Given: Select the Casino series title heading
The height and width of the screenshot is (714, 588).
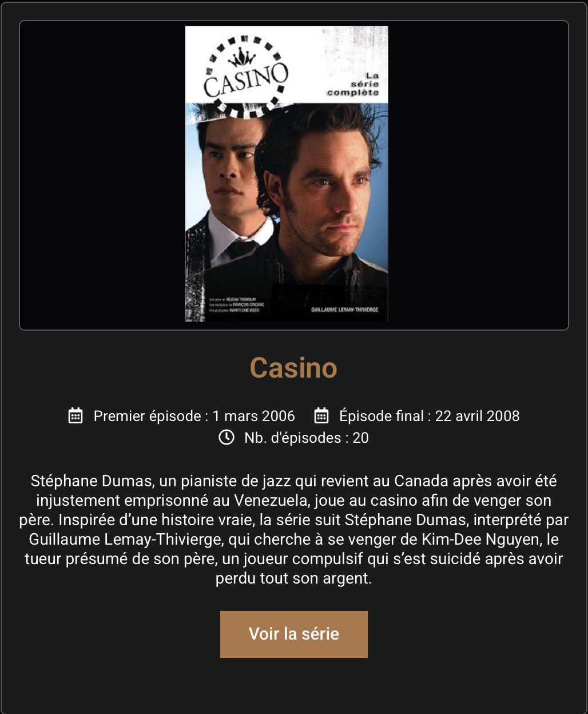Looking at the screenshot, I should pos(293,368).
